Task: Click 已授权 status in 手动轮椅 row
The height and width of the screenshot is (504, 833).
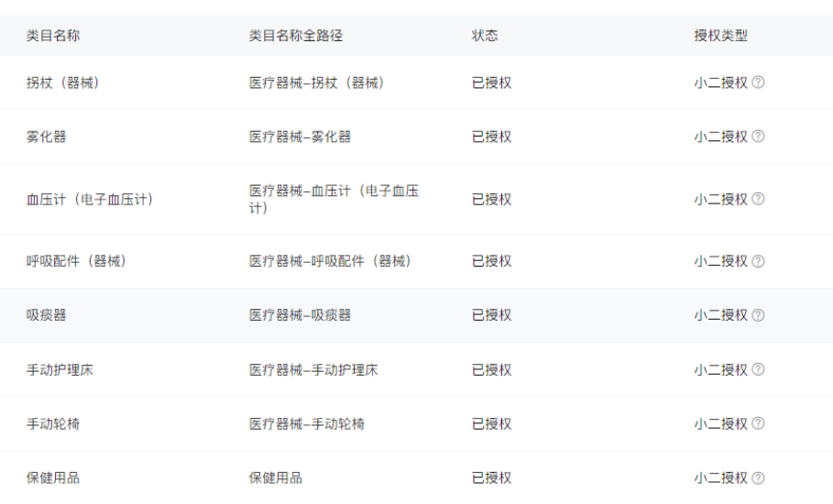Action: pyautogui.click(x=491, y=424)
